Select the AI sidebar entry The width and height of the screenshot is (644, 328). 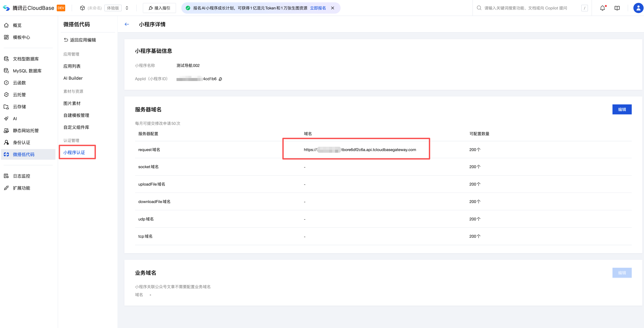click(x=14, y=118)
